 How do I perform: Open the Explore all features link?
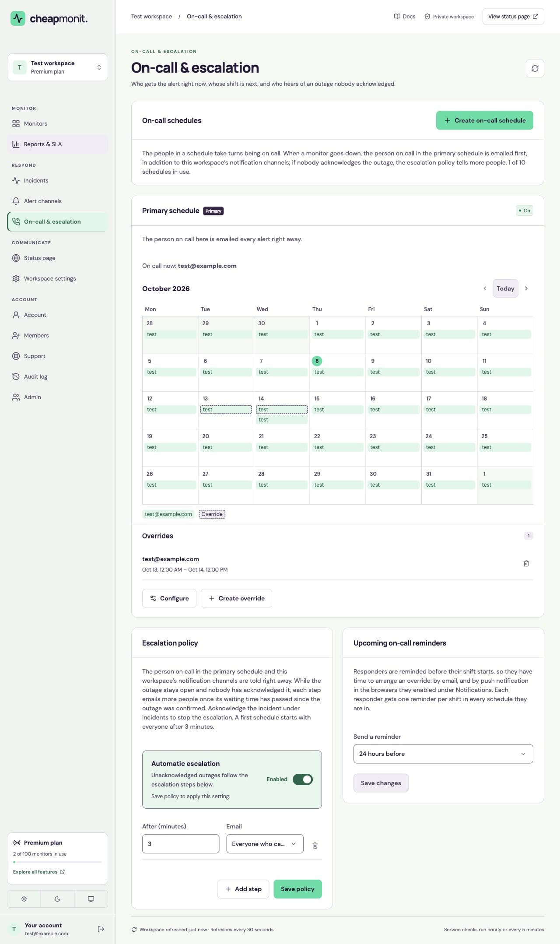39,872
